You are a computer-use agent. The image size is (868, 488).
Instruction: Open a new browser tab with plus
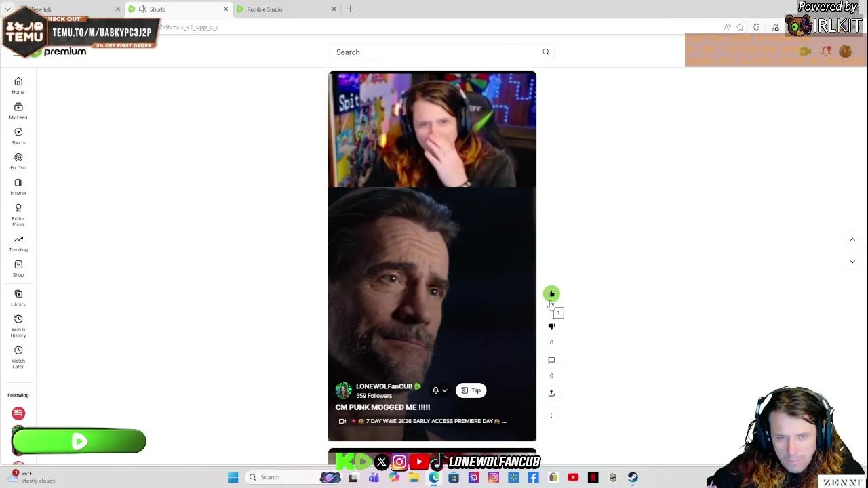pos(350,9)
